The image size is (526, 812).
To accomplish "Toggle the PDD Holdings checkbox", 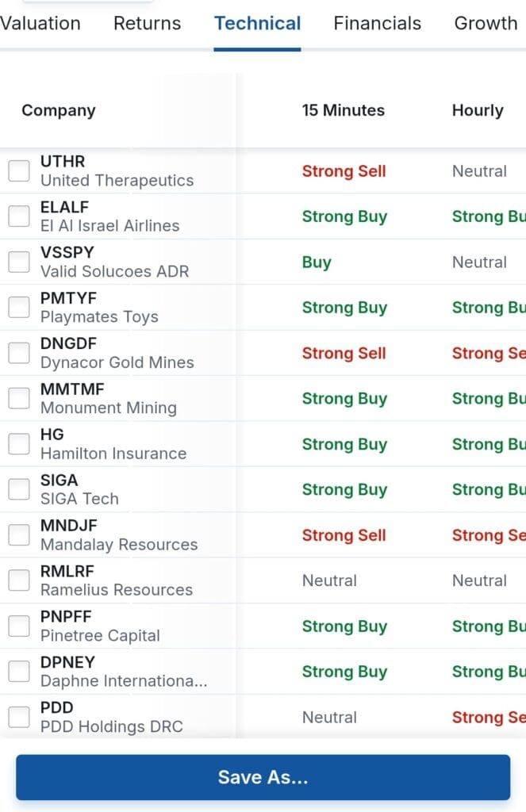I will (x=19, y=718).
